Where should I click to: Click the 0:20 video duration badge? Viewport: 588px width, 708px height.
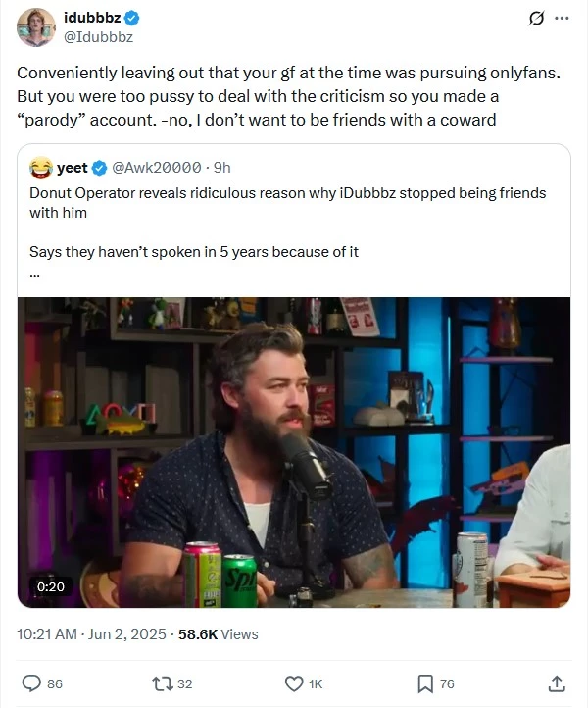coord(51,586)
